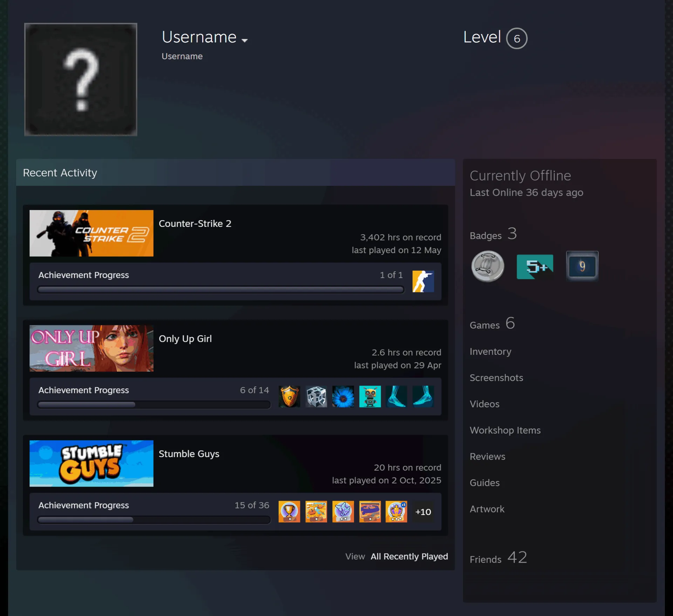Click the cube achievement icon in Only Up Girl
This screenshot has width=673, height=616.
pyautogui.click(x=316, y=396)
